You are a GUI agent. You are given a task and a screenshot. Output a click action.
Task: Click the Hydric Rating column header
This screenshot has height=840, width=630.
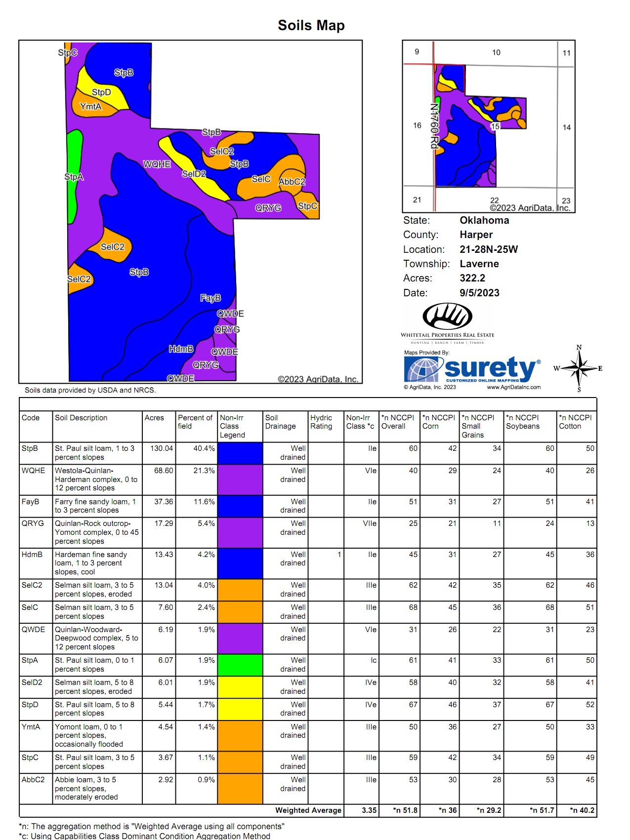[321, 422]
